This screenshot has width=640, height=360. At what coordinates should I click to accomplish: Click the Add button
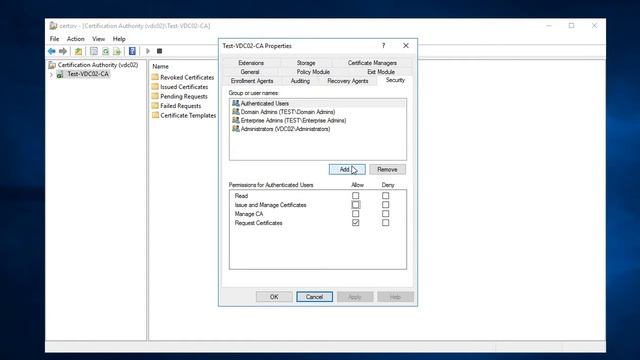point(347,169)
